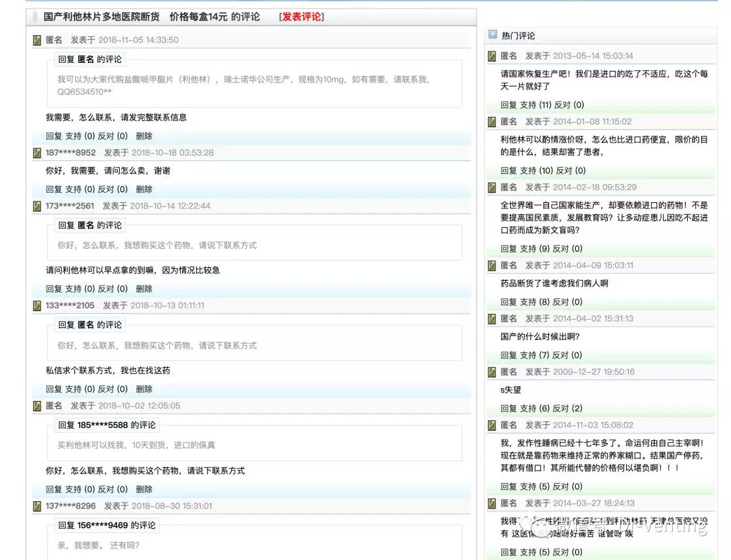Reply to hot comment 药品断货了谁考虑我们病人啊
The height and width of the screenshot is (560, 731).
coord(509,302)
